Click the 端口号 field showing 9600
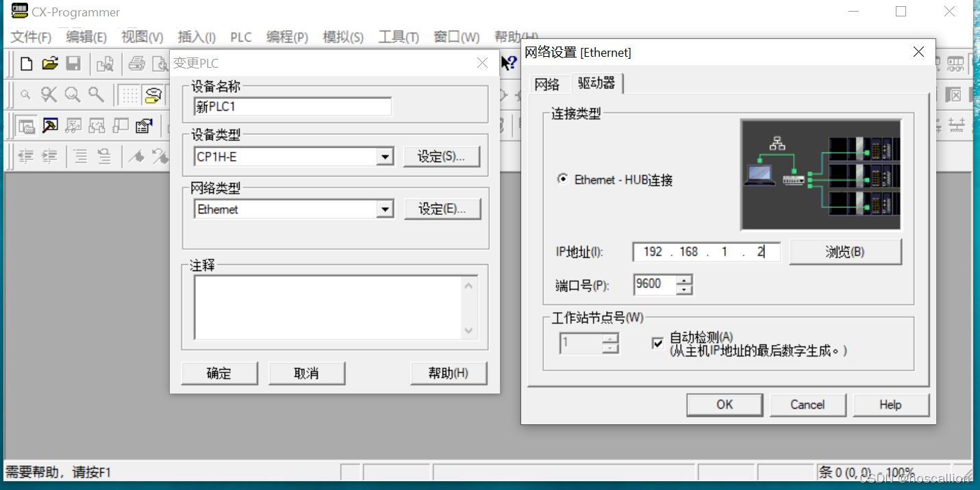Screen dimensions: 980x490 [x=655, y=284]
